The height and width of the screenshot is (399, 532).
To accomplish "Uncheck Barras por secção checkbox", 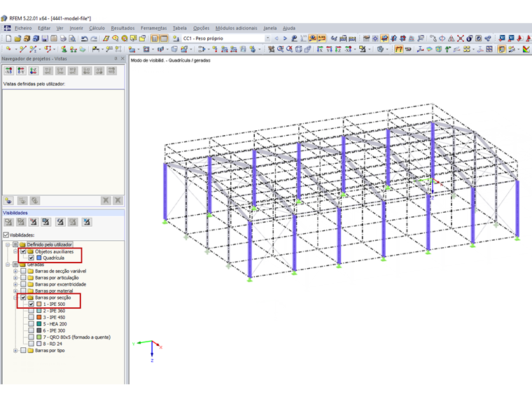I will (23, 297).
